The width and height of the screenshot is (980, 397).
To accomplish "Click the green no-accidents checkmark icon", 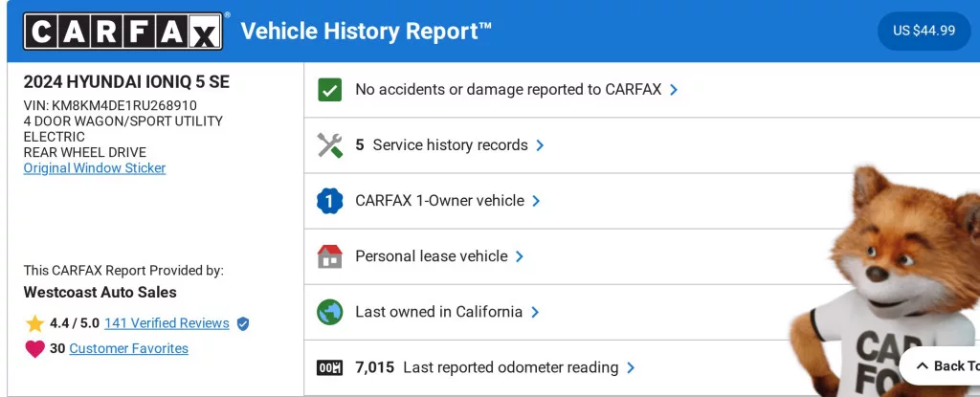I will (329, 90).
